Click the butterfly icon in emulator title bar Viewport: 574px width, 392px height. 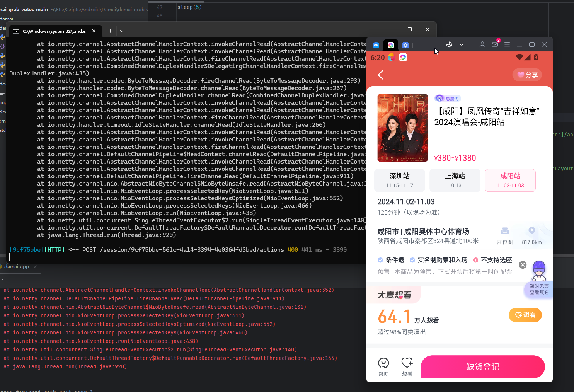[x=449, y=44]
